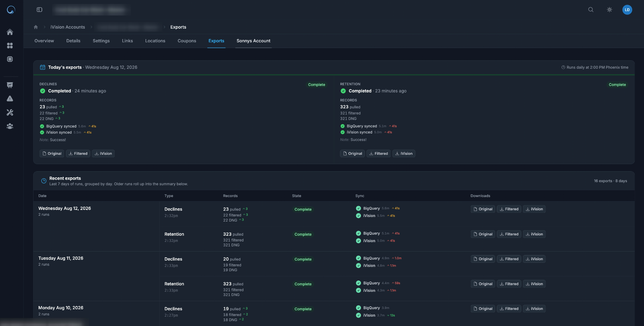The image size is (644, 326).
Task: Download iVision for Aug 11 Retention row
Action: click(x=534, y=284)
